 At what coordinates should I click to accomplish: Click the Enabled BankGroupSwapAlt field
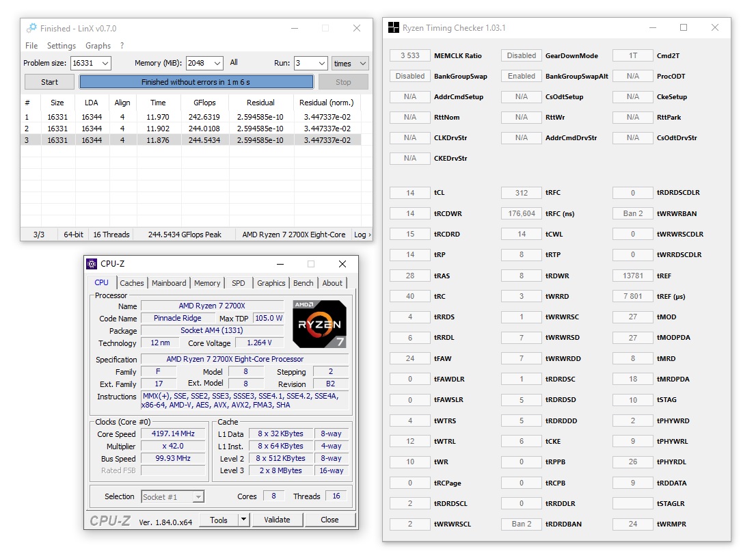coord(522,76)
